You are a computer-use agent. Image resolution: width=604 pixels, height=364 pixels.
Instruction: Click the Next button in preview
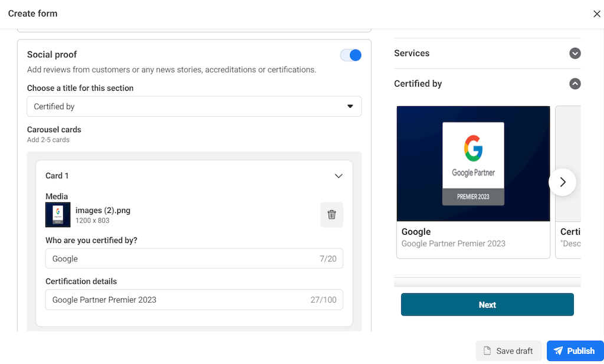tap(487, 304)
